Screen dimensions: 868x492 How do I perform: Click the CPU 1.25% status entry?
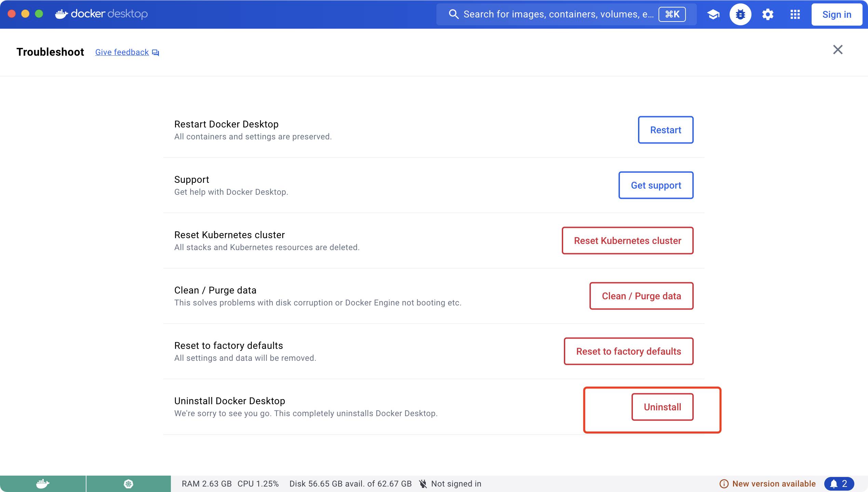pyautogui.click(x=258, y=484)
